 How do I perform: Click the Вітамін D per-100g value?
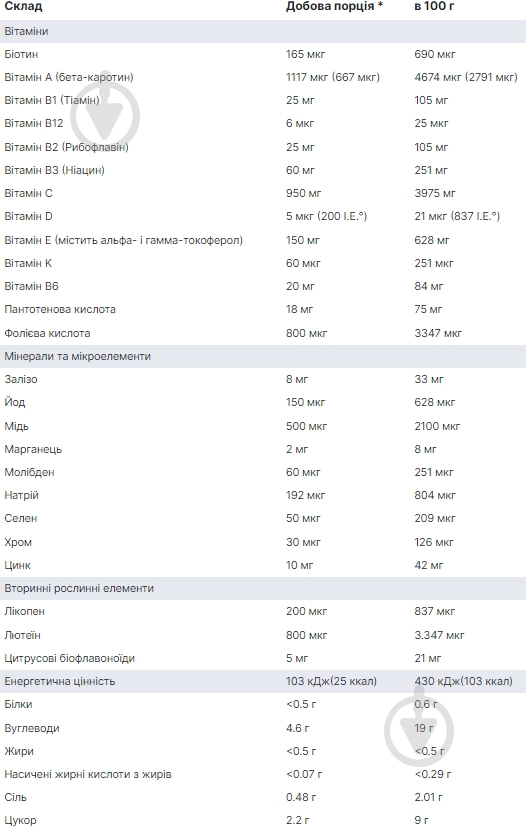tap(457, 216)
